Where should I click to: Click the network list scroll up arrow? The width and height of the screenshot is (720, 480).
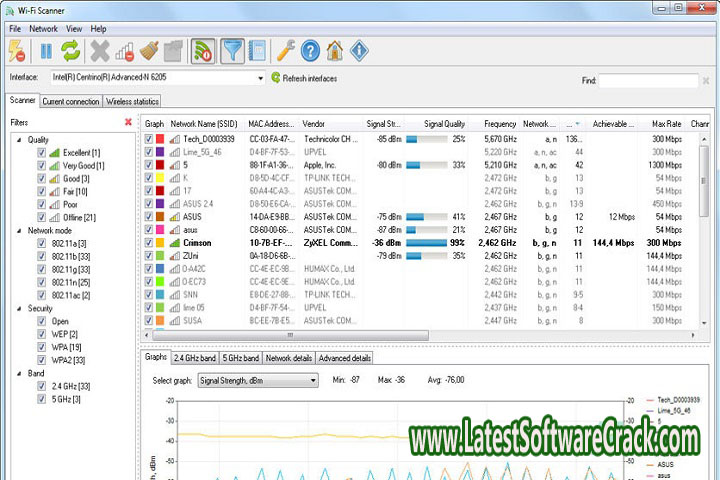(704, 139)
